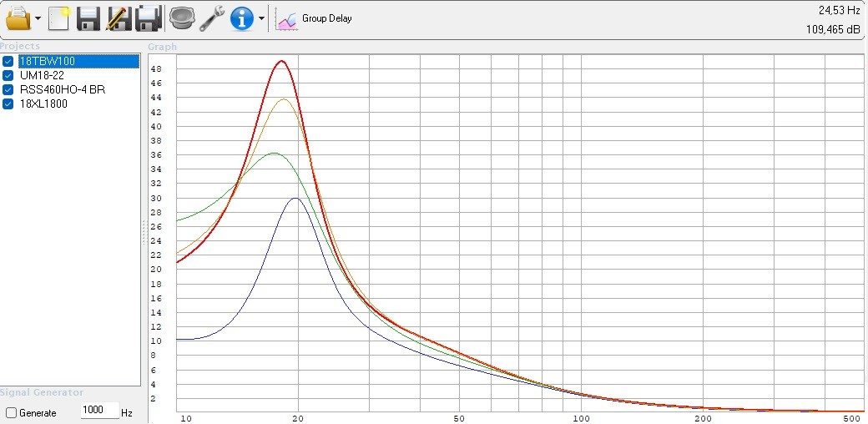Uncheck the 18TBW100 project checkbox
868x424 pixels.
[x=8, y=62]
